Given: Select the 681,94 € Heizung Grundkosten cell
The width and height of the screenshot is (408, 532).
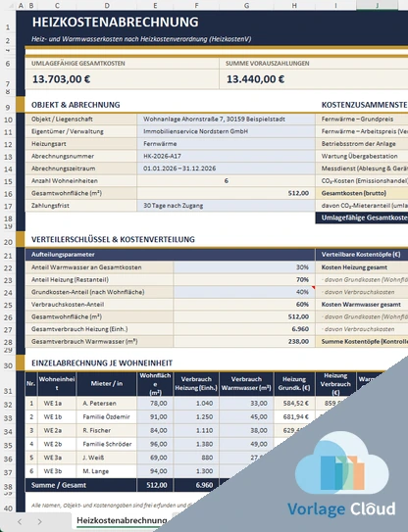Looking at the screenshot, I should tap(294, 416).
